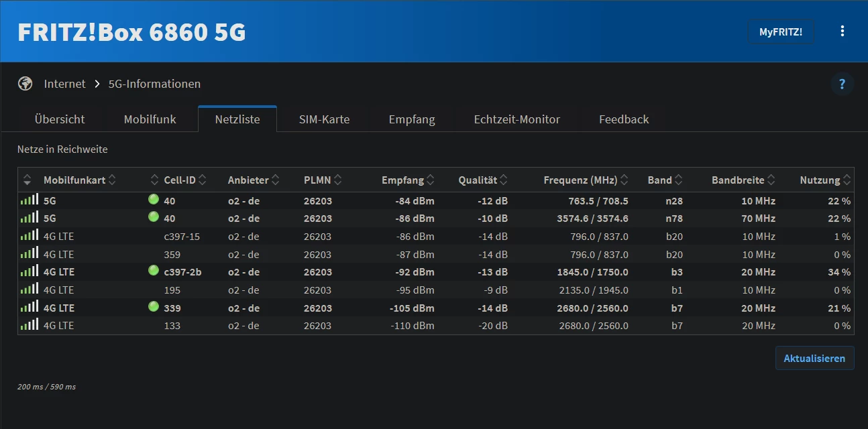Go to Internet breadcrumb link

pyautogui.click(x=65, y=84)
